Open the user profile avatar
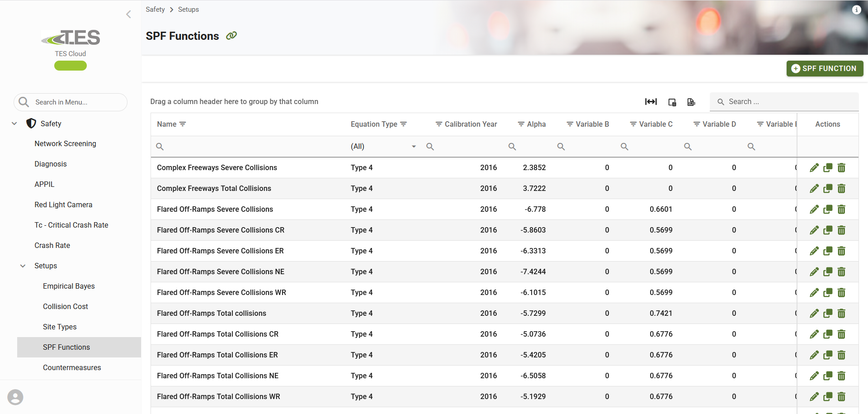This screenshot has width=868, height=414. 15,397
